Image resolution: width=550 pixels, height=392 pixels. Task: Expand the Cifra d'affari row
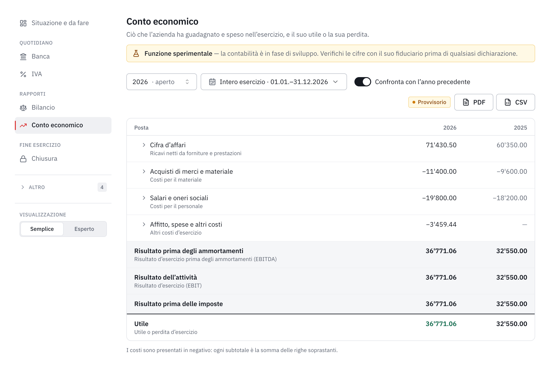coord(144,145)
